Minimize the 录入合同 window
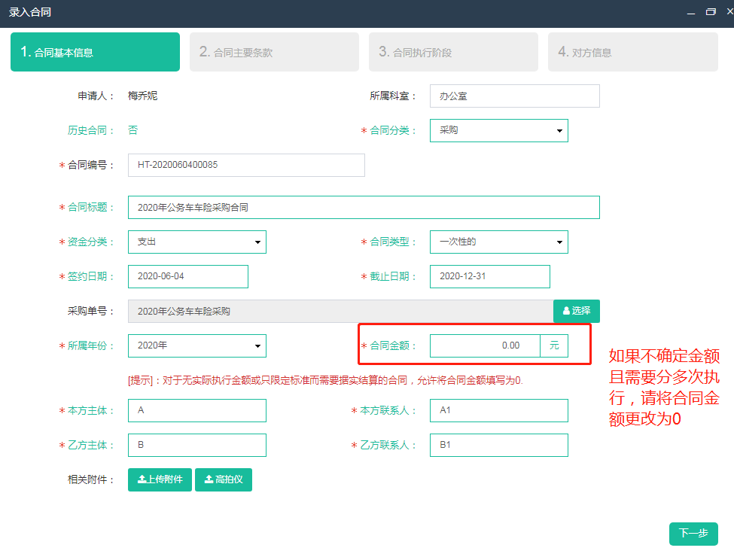 point(691,12)
